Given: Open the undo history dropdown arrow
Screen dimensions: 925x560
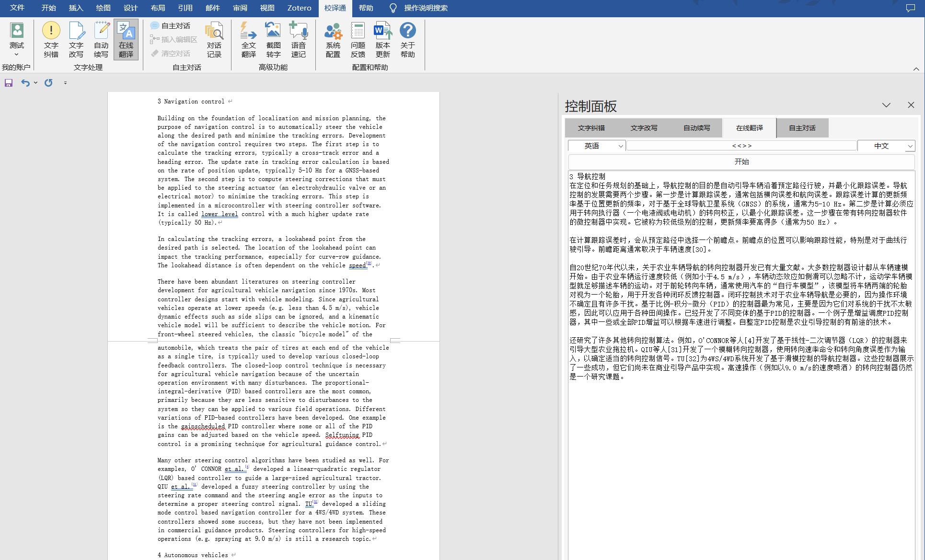Looking at the screenshot, I should pos(36,83).
